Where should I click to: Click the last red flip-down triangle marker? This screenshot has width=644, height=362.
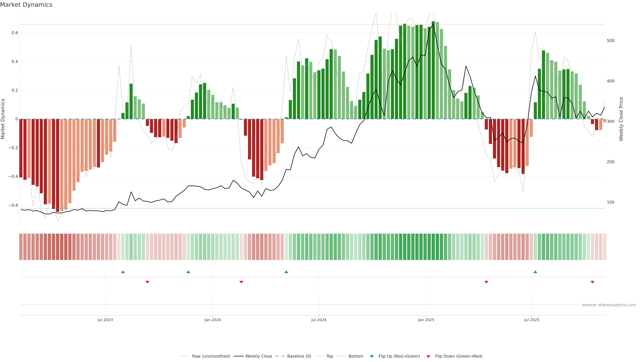(x=592, y=282)
